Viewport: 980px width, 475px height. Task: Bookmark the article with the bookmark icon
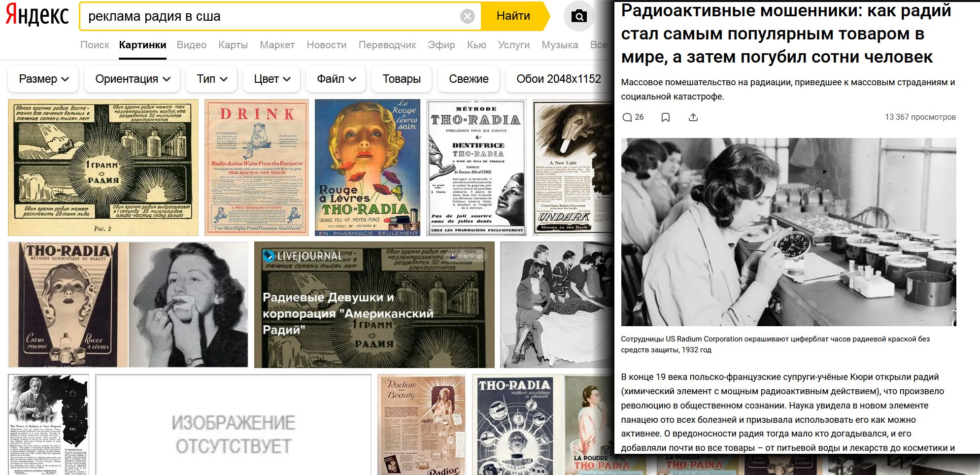pyautogui.click(x=665, y=117)
